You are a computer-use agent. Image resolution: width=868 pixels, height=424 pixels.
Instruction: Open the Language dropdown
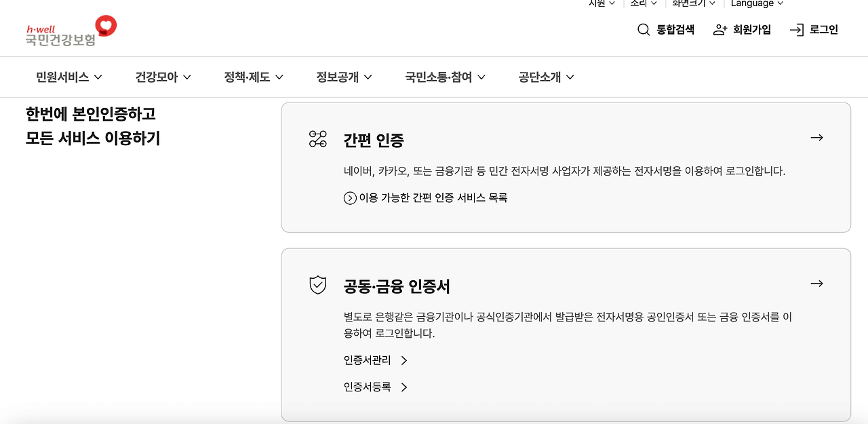click(756, 3)
